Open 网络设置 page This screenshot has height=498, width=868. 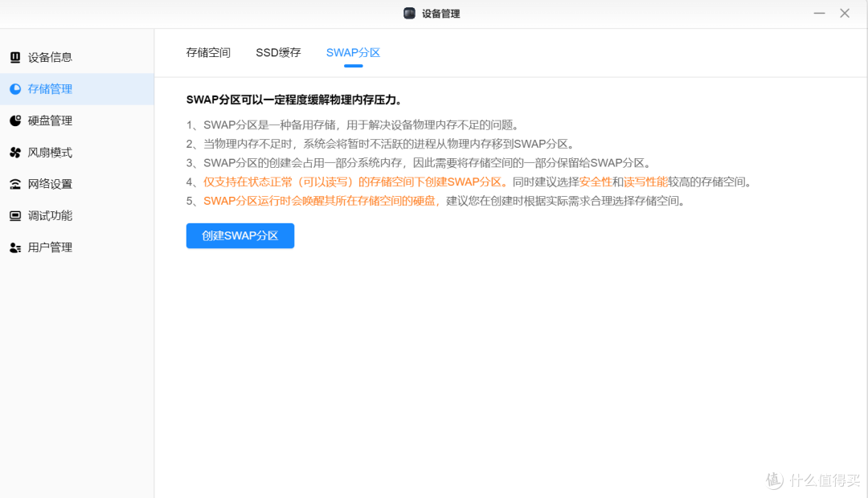click(77, 184)
